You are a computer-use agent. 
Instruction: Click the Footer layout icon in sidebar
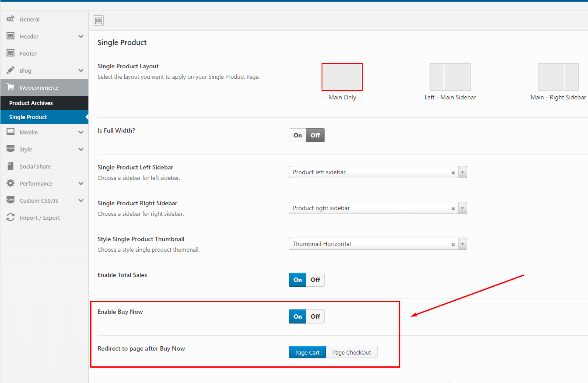(10, 53)
